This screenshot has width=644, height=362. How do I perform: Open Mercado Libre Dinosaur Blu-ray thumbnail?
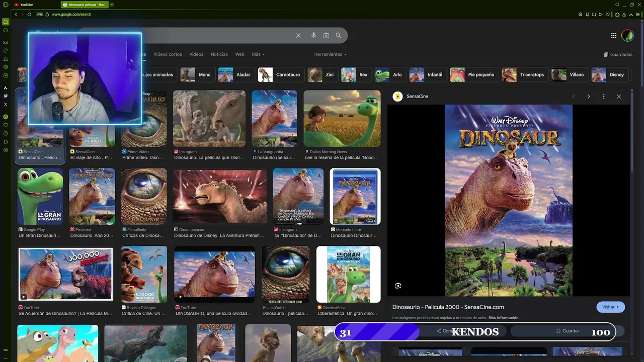(x=355, y=197)
